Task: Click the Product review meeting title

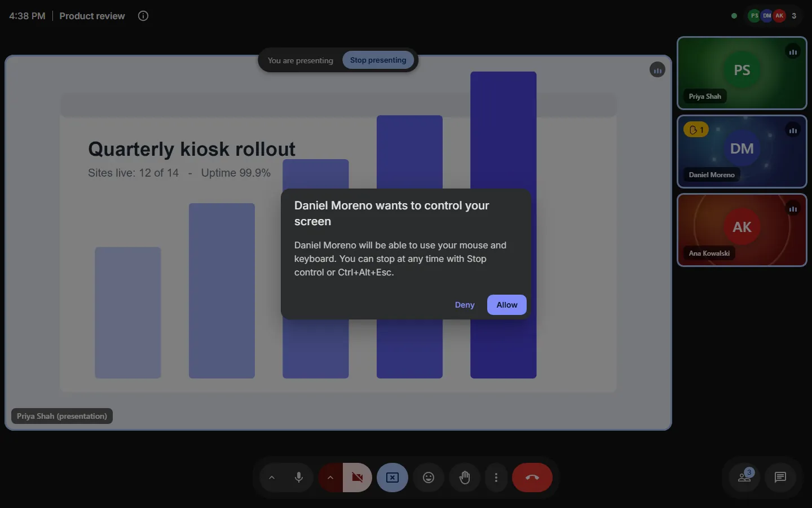Action: (92, 16)
